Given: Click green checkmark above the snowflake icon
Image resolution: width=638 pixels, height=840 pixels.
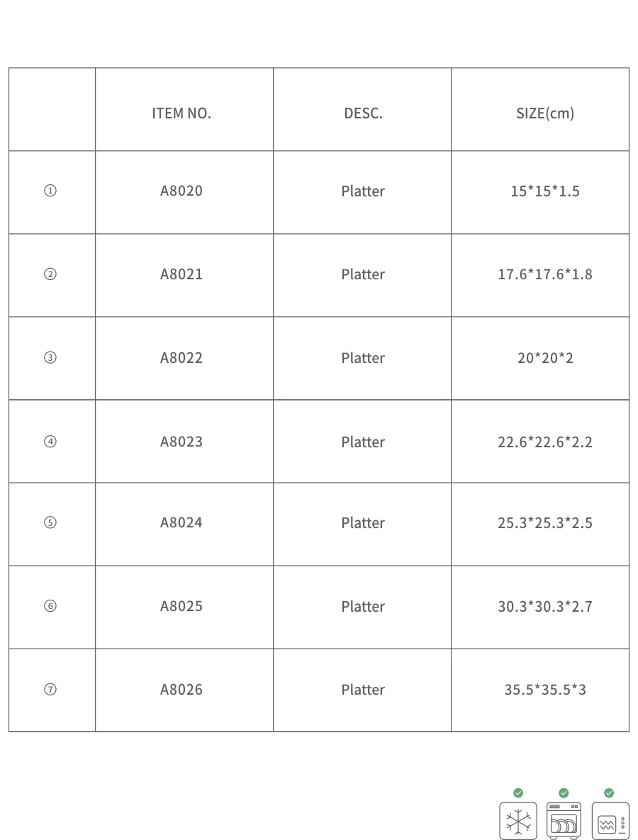Looking at the screenshot, I should click(x=518, y=793).
